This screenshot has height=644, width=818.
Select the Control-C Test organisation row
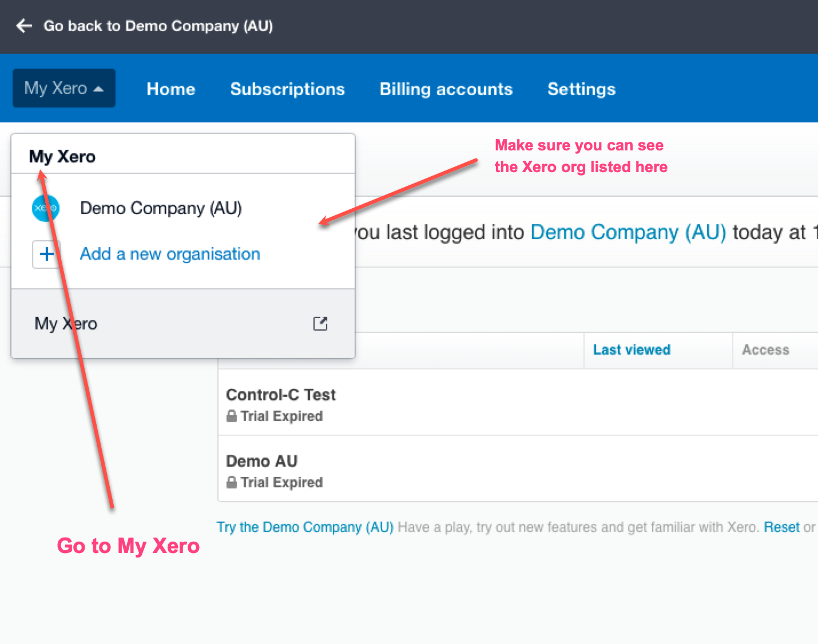(518, 403)
